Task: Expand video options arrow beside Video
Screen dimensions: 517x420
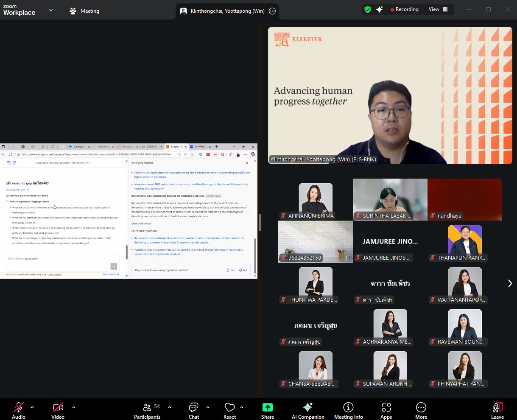Action: (x=73, y=407)
